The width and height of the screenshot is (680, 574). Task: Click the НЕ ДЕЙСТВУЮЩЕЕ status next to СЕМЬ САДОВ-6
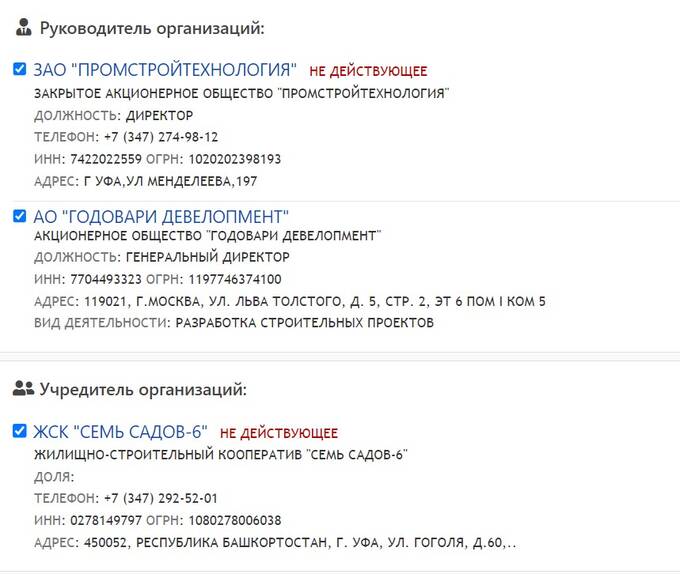click(x=279, y=434)
